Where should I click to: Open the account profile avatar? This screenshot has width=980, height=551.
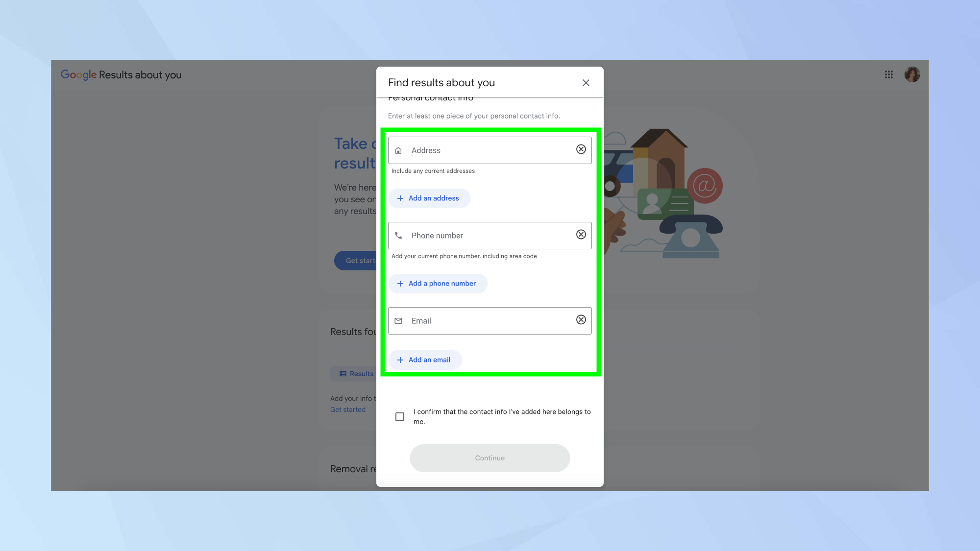click(912, 74)
